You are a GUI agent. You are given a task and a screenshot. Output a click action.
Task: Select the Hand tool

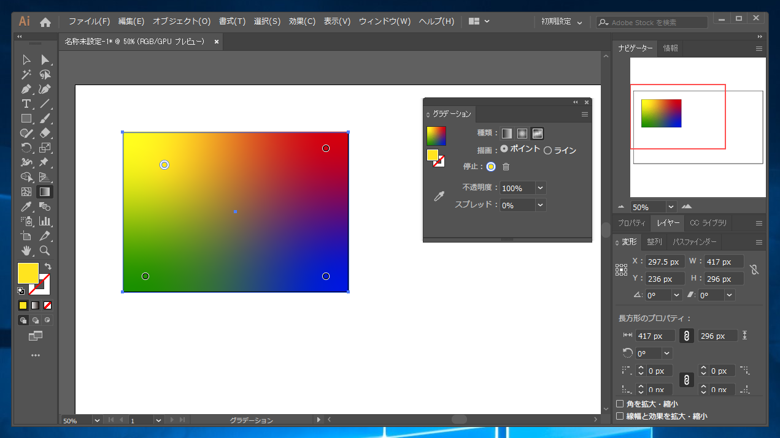tap(26, 250)
